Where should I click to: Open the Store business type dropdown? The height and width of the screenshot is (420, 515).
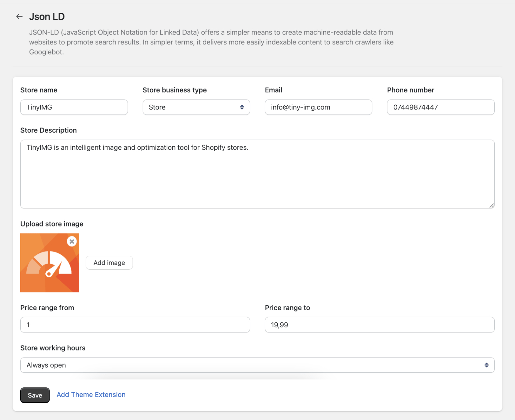196,107
